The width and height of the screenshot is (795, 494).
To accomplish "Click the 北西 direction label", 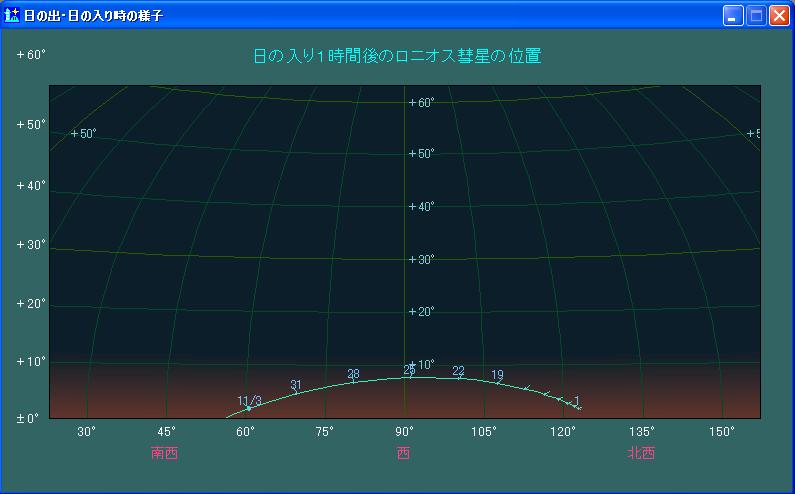I will pos(641,453).
